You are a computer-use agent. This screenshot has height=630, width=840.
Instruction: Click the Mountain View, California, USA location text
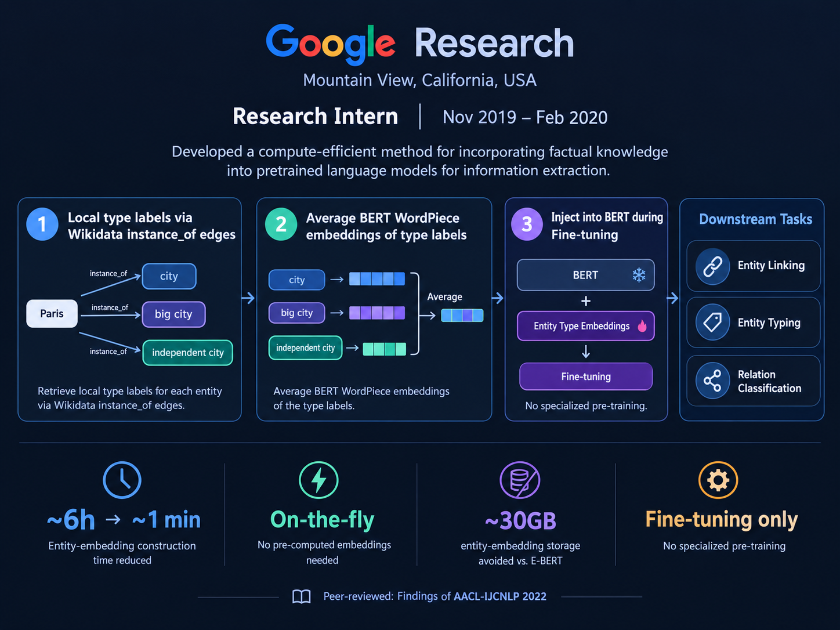pos(419,80)
